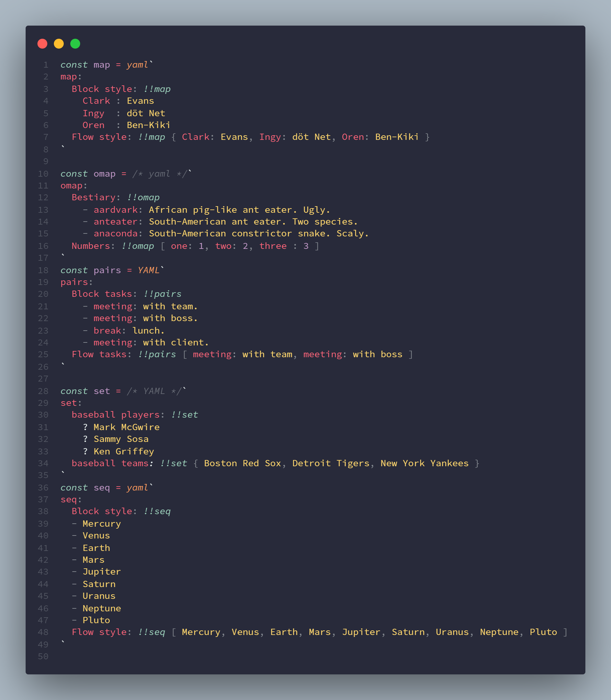Image resolution: width=611 pixels, height=700 pixels.
Task: Click the word 'yaml' on line 1
Action: (x=137, y=65)
